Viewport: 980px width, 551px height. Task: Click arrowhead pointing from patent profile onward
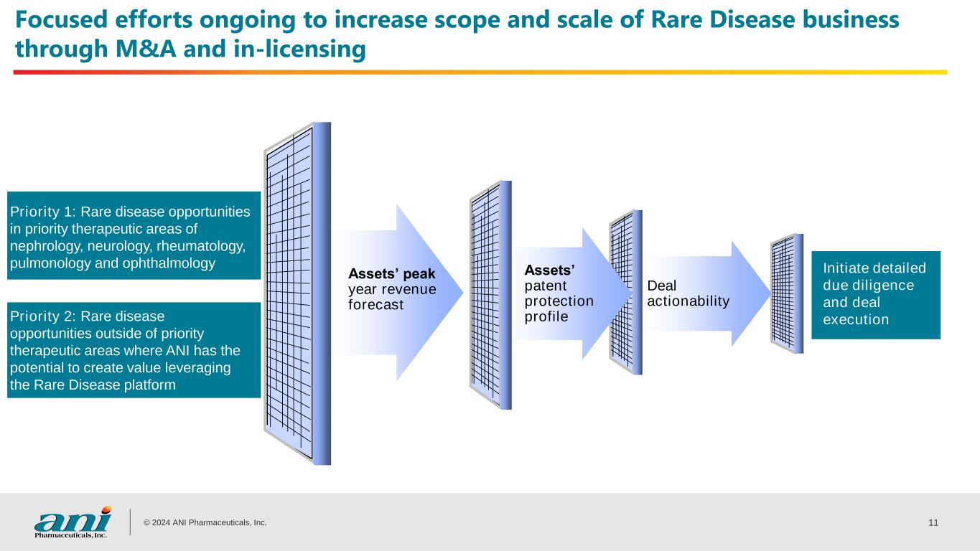[x=607, y=293]
